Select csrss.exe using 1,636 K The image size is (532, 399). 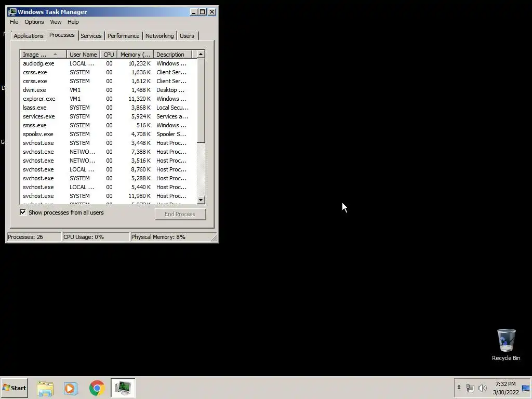coord(108,72)
